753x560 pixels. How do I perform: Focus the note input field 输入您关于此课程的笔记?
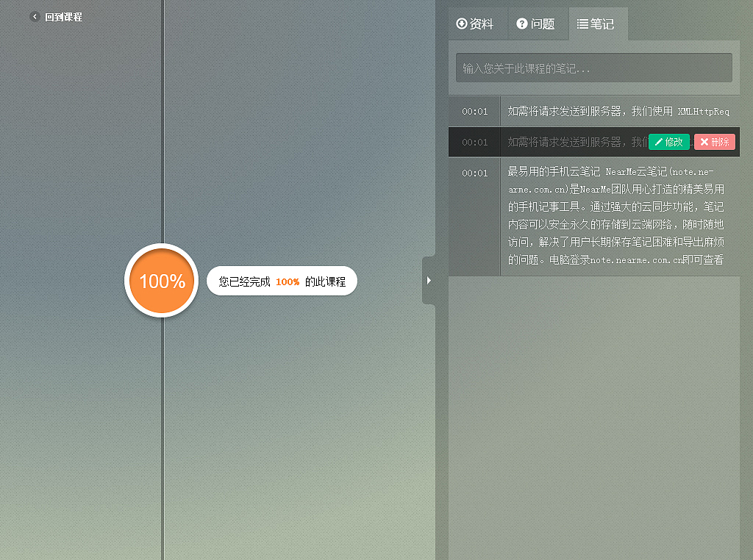pyautogui.click(x=594, y=68)
